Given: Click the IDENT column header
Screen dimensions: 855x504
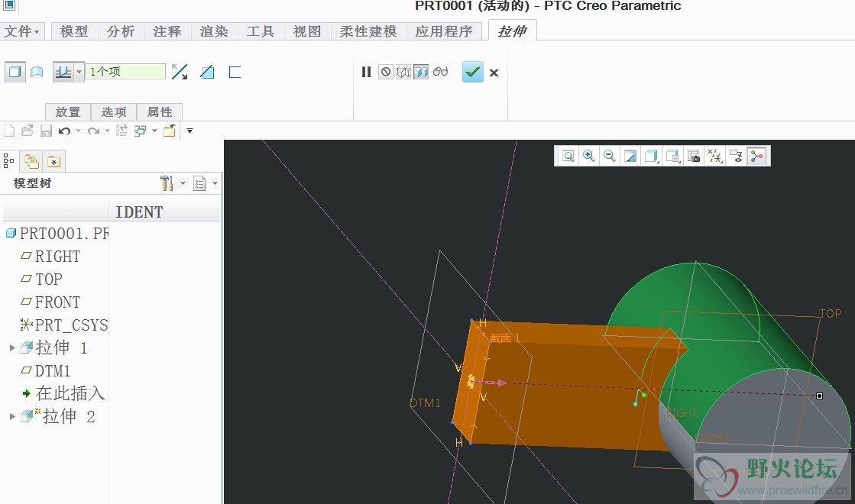Looking at the screenshot, I should point(139,212).
